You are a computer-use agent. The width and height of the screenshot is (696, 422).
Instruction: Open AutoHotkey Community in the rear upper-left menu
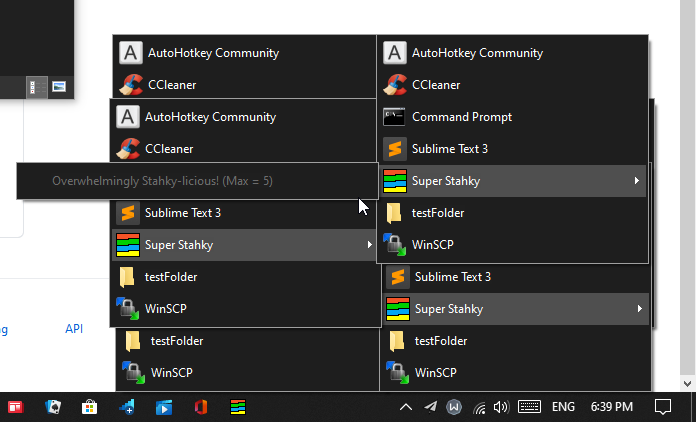click(245, 53)
